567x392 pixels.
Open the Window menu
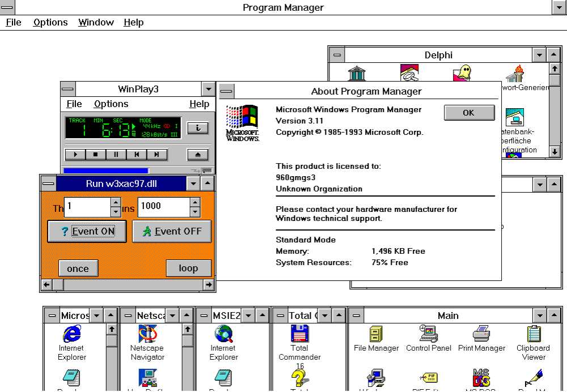point(96,23)
